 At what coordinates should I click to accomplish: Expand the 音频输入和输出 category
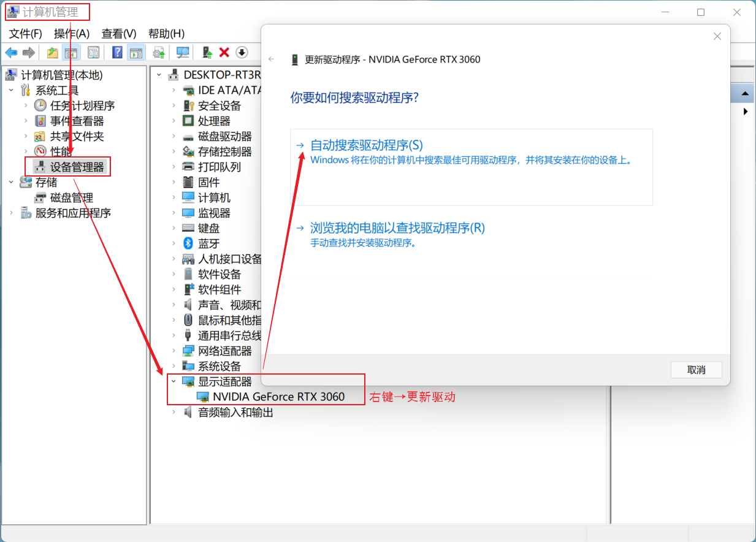[x=174, y=412]
